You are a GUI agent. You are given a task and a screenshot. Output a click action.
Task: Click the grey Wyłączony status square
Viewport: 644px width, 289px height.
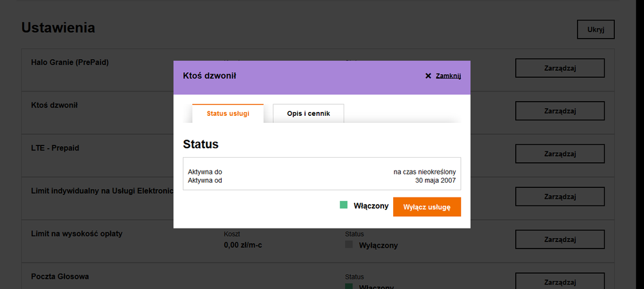(x=349, y=245)
